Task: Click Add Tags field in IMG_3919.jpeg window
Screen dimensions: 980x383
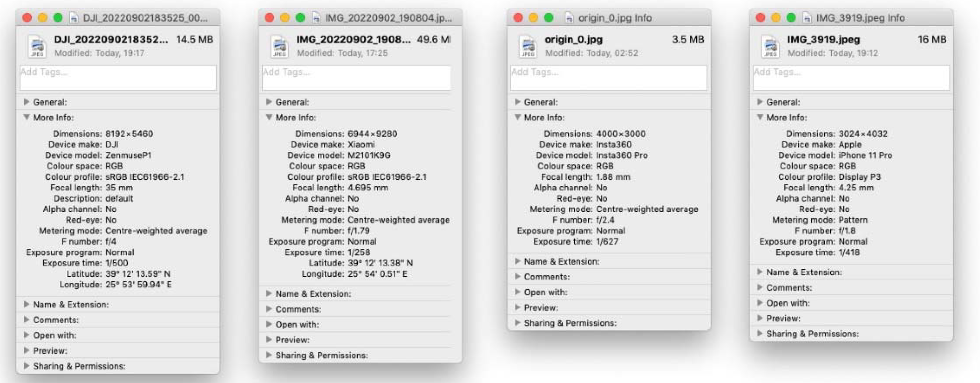Action: point(851,78)
